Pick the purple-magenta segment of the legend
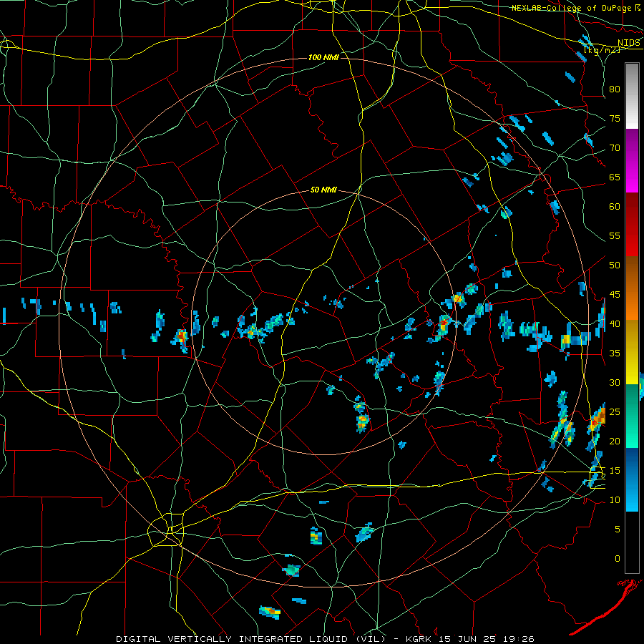Image resolution: width=644 pixels, height=644 pixels. tap(632, 161)
